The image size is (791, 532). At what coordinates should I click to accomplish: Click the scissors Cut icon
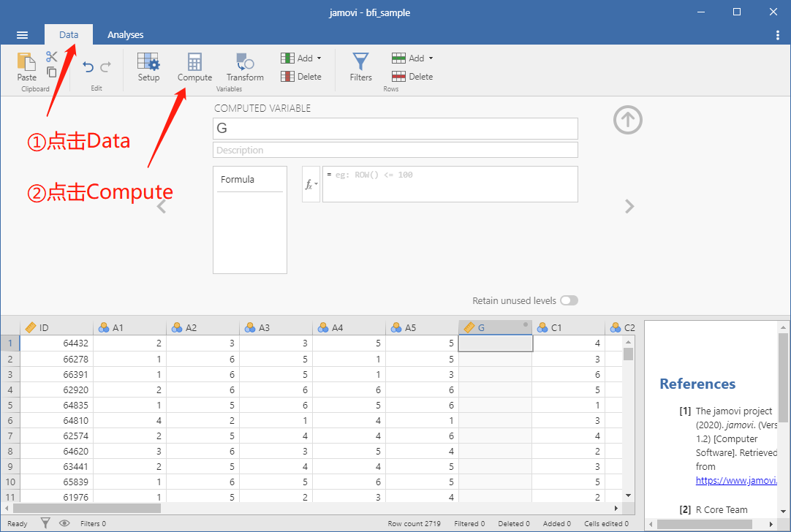(51, 56)
